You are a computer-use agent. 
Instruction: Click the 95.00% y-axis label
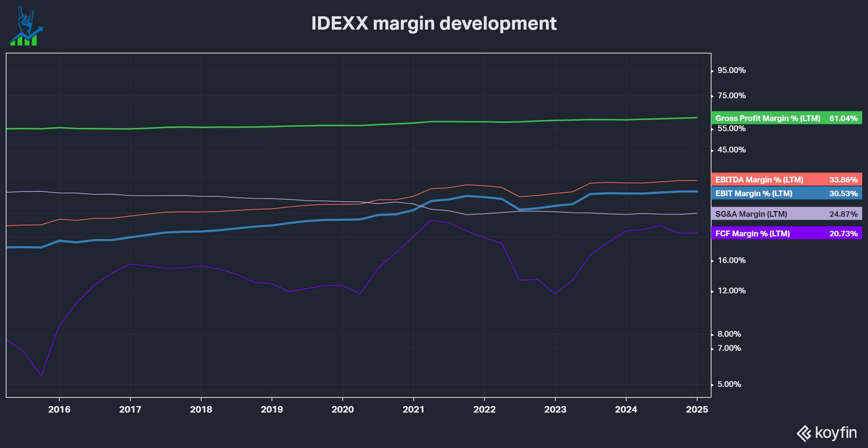tap(731, 70)
